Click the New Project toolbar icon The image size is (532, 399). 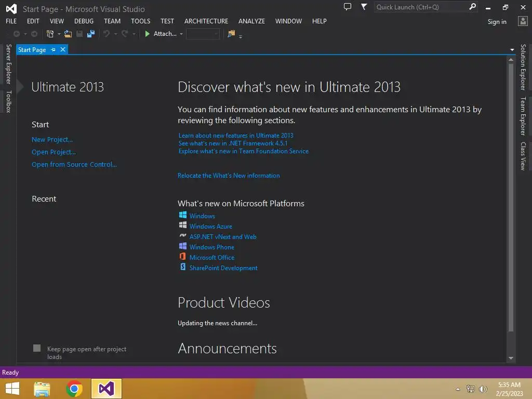click(x=50, y=34)
